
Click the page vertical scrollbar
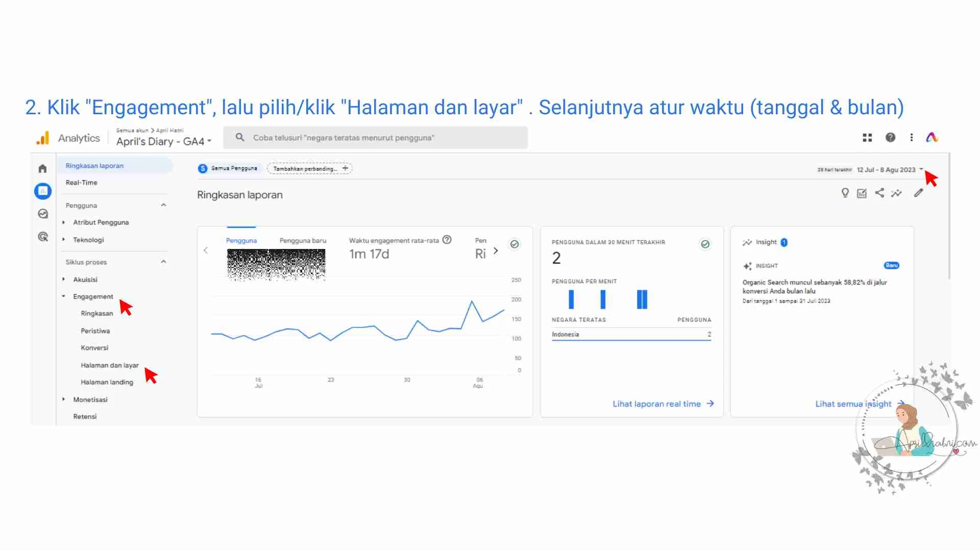949,216
